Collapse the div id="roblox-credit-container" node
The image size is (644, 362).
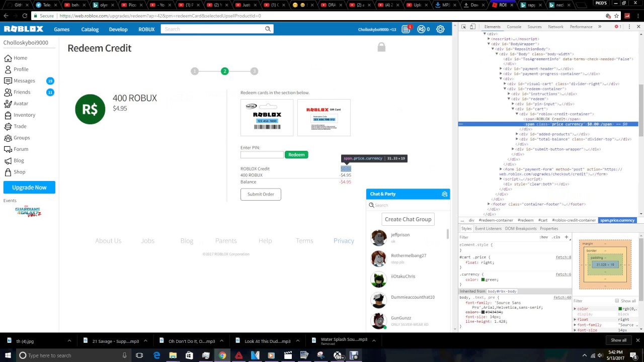coord(517,114)
